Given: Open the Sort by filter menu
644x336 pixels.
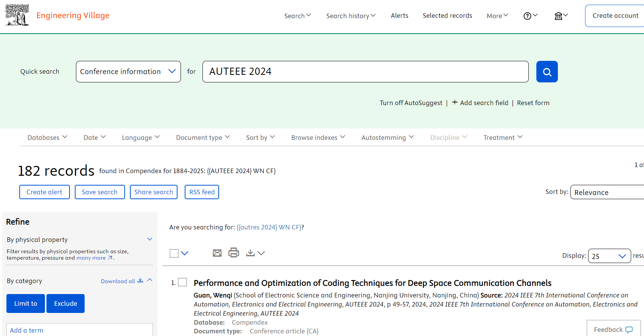Looking at the screenshot, I should (260, 138).
